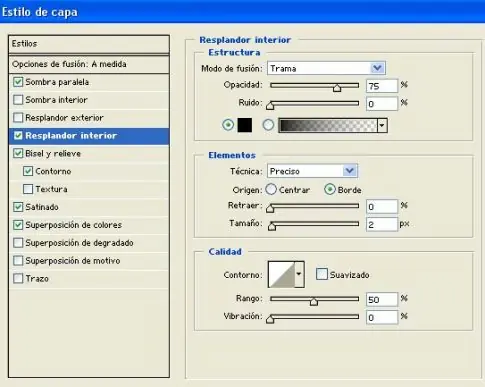This screenshot has height=387, width=485.
Task: Select the gradient radio button
Action: point(268,125)
